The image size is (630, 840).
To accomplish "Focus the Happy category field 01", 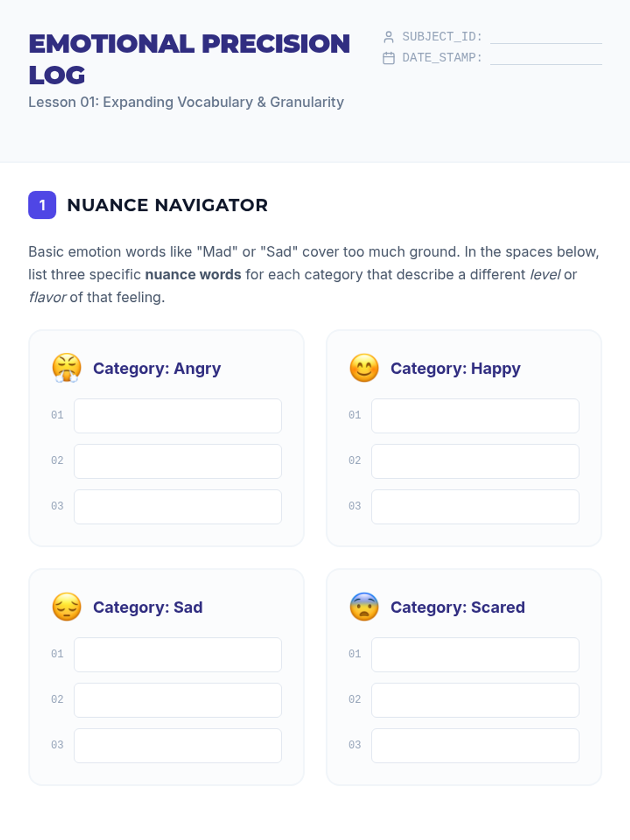I will coord(475,416).
